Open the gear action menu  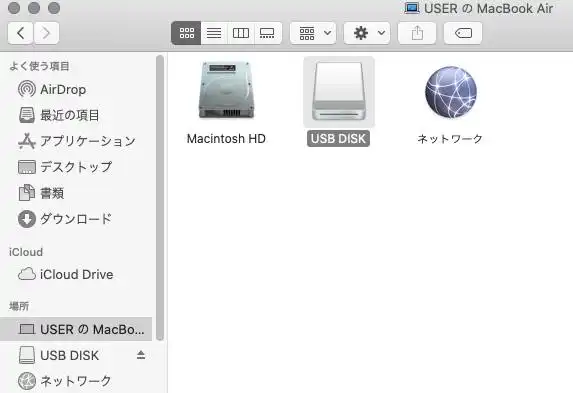point(367,33)
